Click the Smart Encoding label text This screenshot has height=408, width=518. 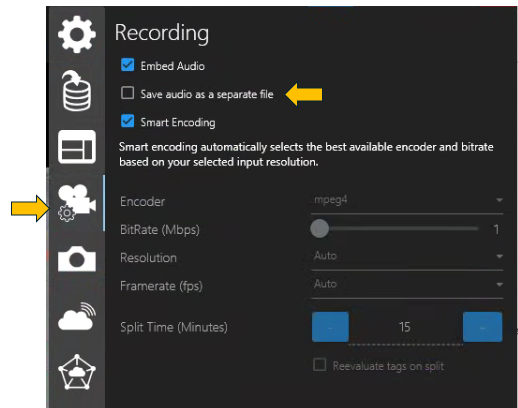178,123
